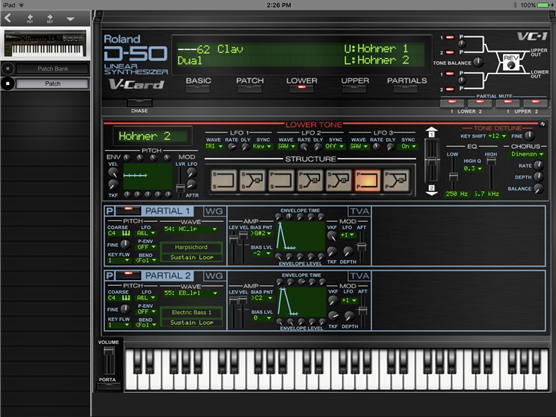The width and height of the screenshot is (556, 417).
Task: Click the Hohner 2 tone name display
Action: tap(152, 136)
